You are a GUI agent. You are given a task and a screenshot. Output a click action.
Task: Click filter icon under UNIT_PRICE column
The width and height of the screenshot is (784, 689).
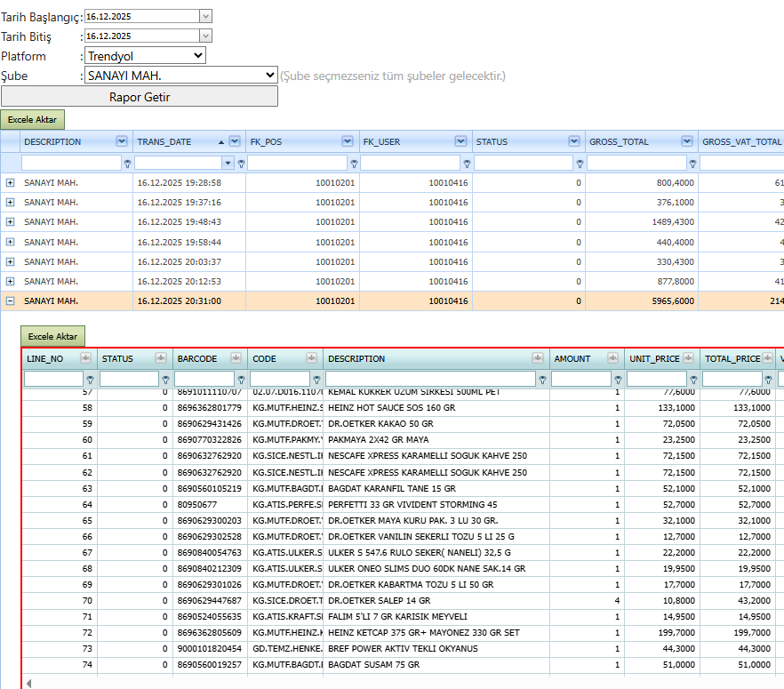click(693, 380)
